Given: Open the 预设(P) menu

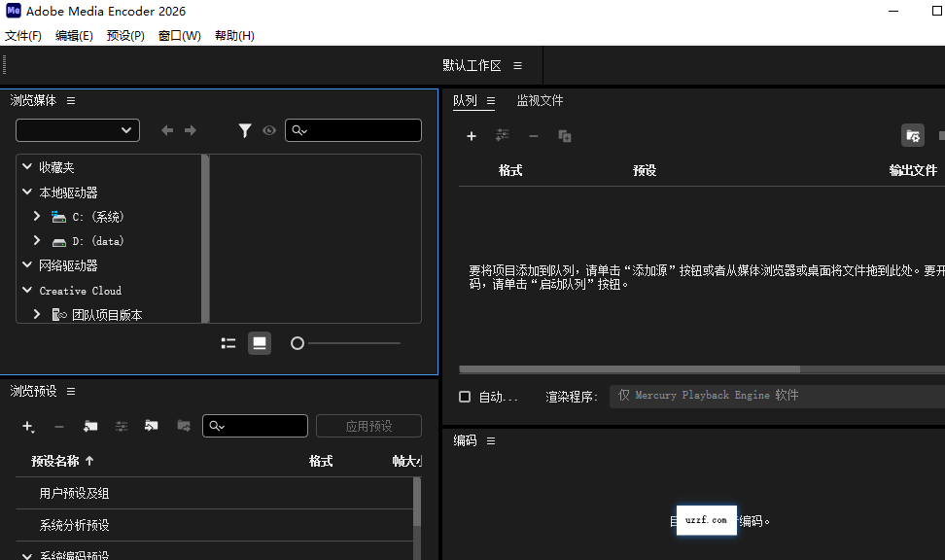Looking at the screenshot, I should coord(125,36).
